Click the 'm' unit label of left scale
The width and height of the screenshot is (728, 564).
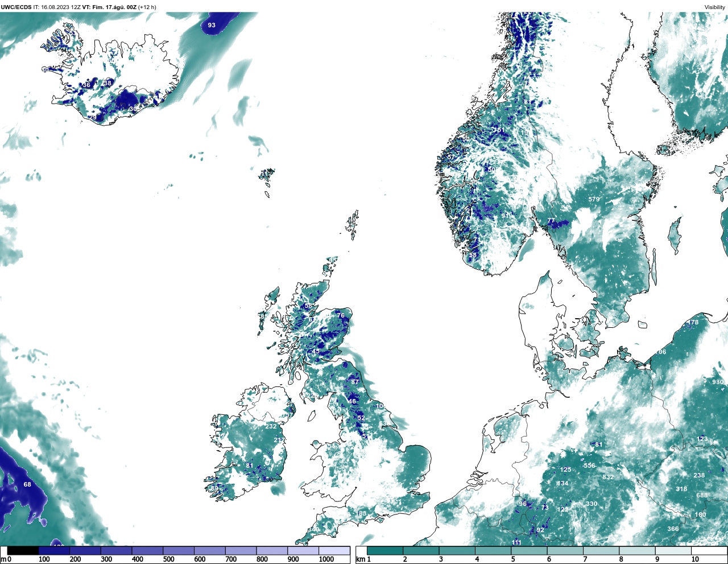3,559
